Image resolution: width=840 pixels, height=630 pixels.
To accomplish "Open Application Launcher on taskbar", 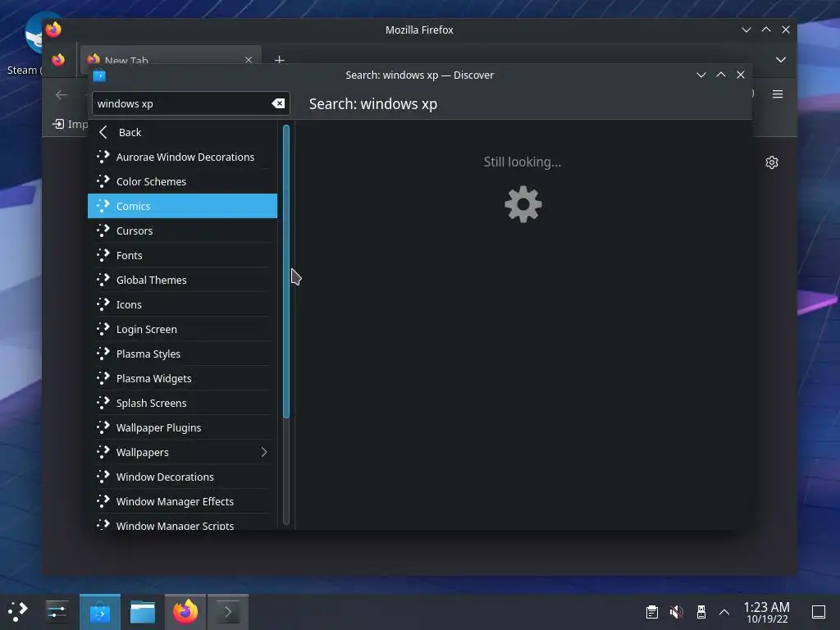I will coord(18,611).
